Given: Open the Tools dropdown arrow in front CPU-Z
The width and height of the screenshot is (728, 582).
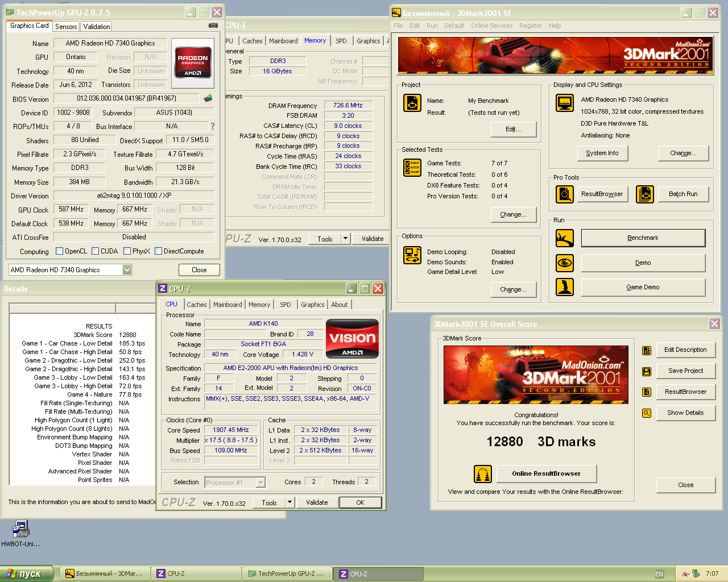Looking at the screenshot, I should tap(289, 502).
